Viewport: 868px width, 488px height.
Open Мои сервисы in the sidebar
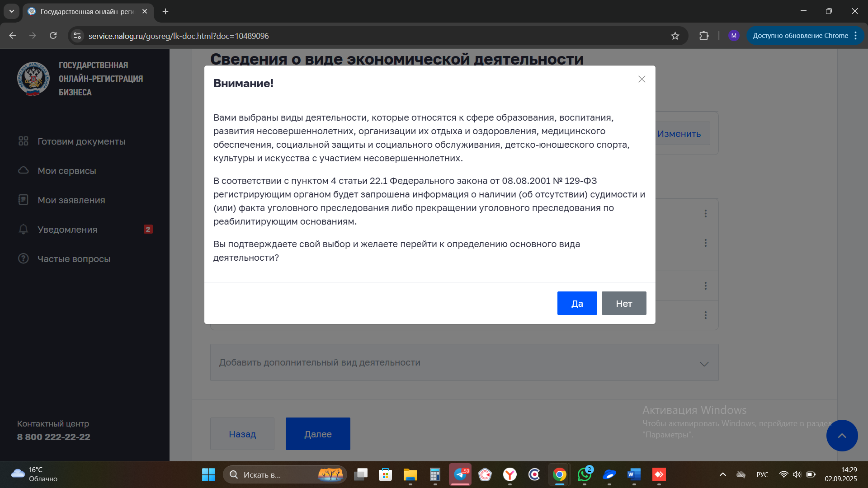click(x=67, y=171)
